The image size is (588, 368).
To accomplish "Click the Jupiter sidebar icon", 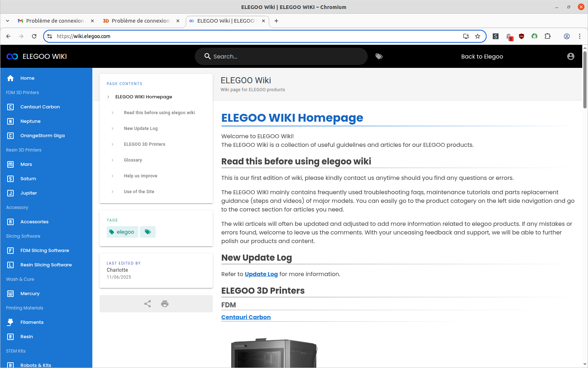I will click(10, 193).
